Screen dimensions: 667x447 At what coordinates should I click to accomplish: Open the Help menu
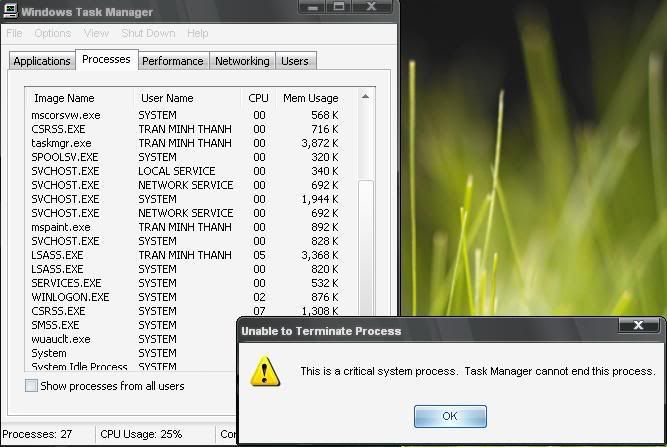point(197,33)
